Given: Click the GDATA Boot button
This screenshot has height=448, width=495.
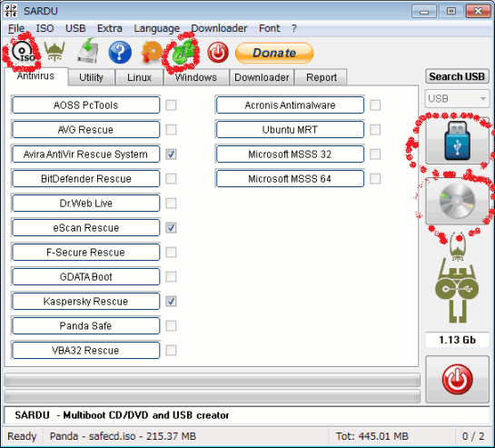Looking at the screenshot, I should [86, 277].
